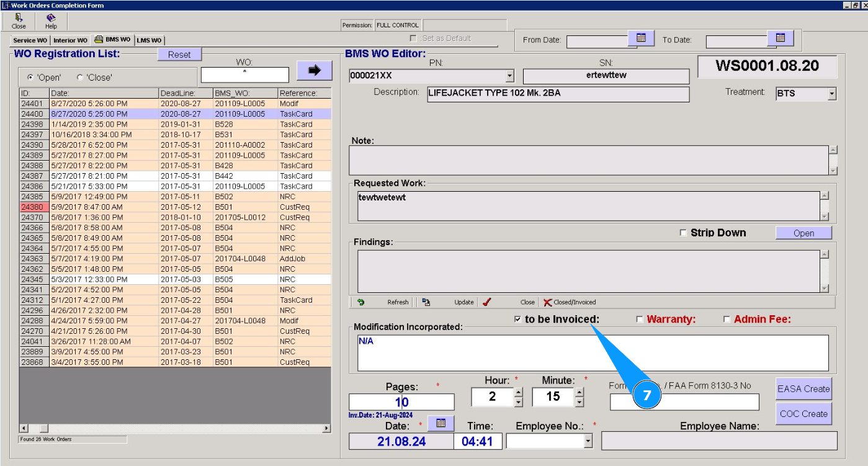Click the Close door icon in toolbar
This screenshot has width=868, height=466.
pyautogui.click(x=19, y=18)
